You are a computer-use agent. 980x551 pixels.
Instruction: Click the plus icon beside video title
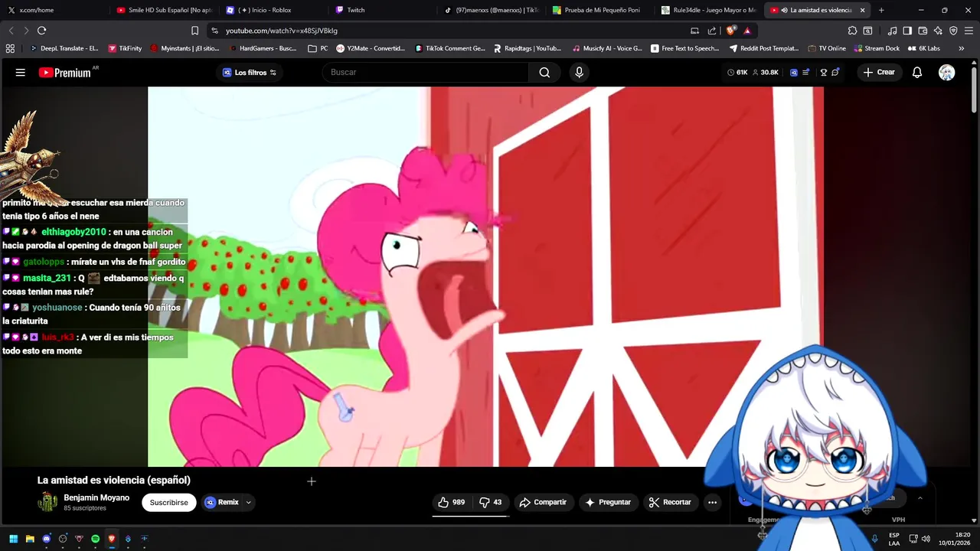(x=311, y=481)
